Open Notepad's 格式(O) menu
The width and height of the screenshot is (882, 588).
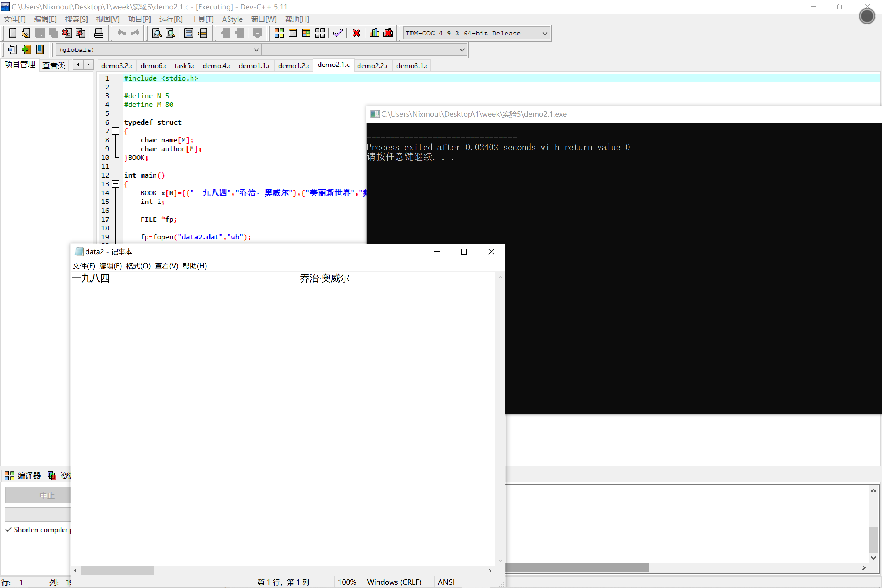click(138, 266)
